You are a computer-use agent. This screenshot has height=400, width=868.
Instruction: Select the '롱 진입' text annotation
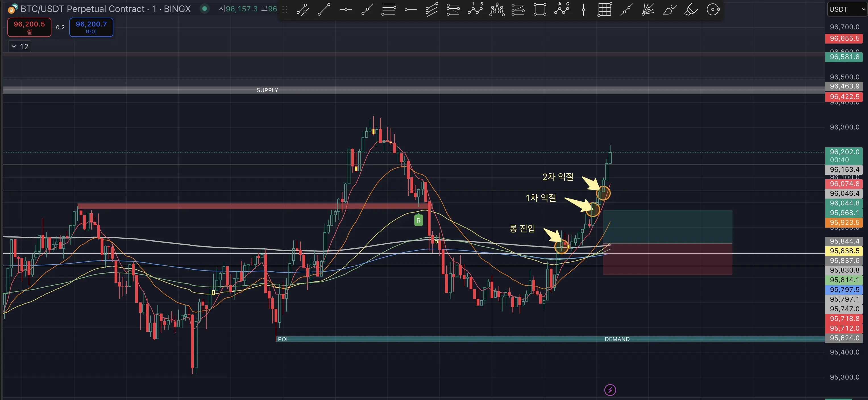(x=522, y=228)
